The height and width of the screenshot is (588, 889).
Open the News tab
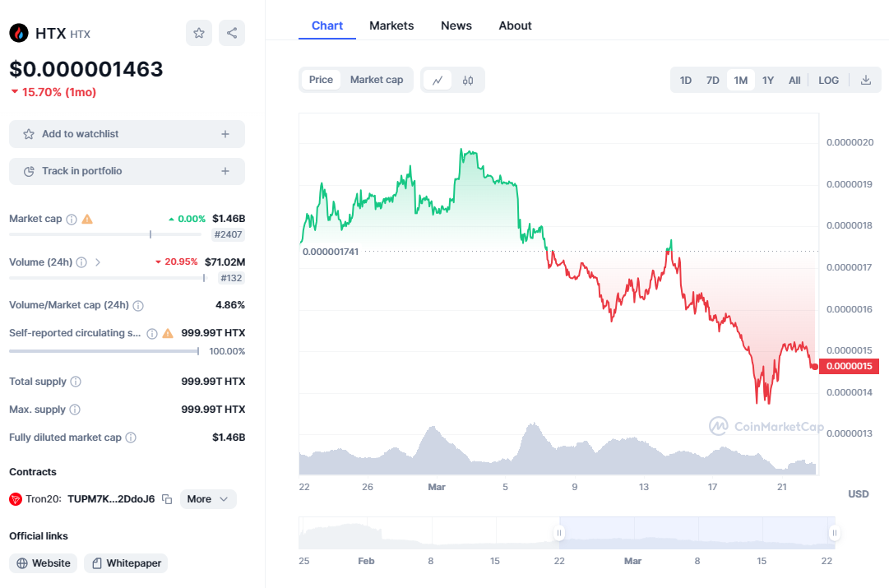point(456,25)
